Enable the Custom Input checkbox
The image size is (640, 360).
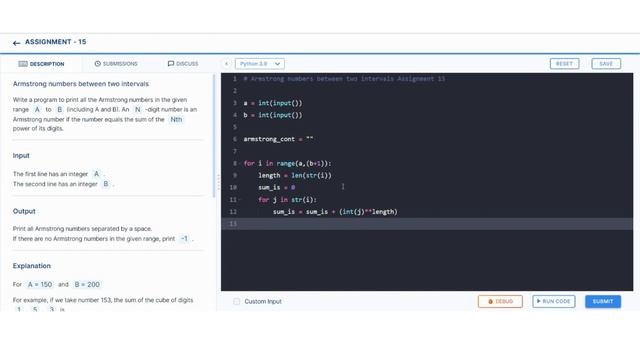(236, 301)
